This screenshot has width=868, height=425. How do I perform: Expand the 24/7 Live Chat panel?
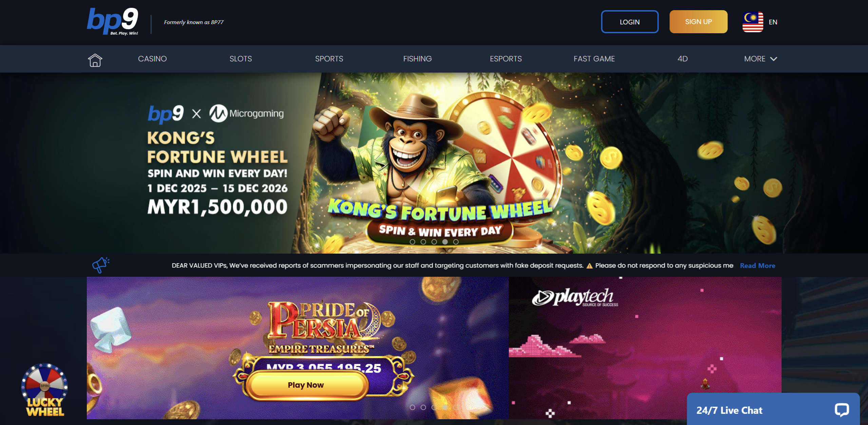click(x=773, y=410)
